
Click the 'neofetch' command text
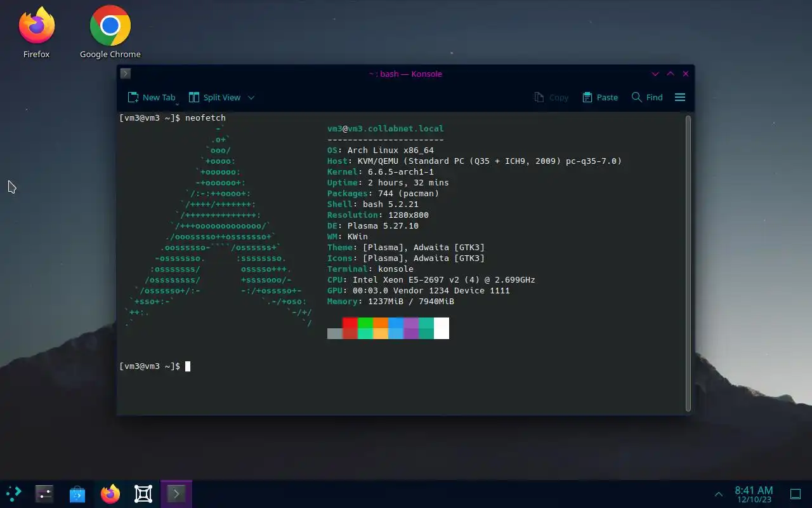206,117
